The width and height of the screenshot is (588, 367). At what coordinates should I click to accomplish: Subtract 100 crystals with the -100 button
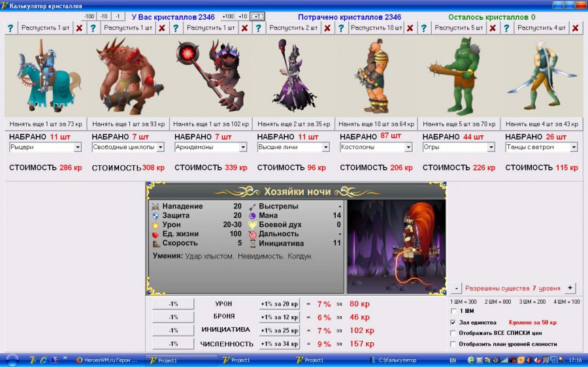[89, 16]
